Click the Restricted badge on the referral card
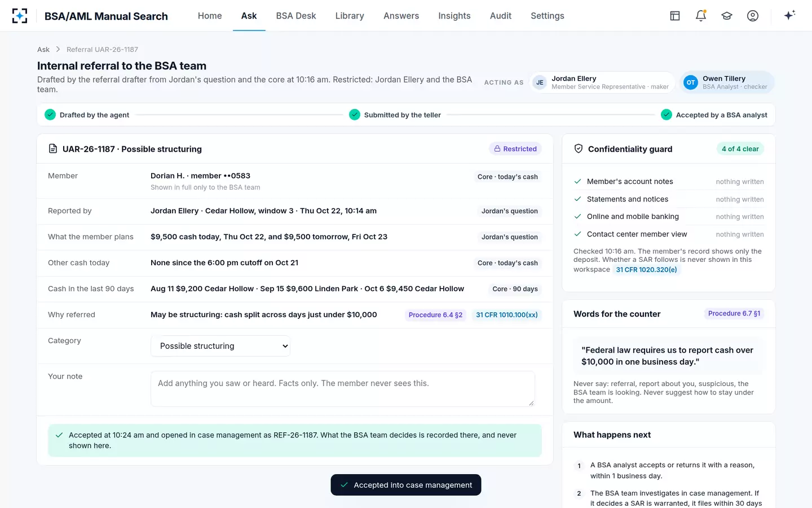 pos(515,149)
